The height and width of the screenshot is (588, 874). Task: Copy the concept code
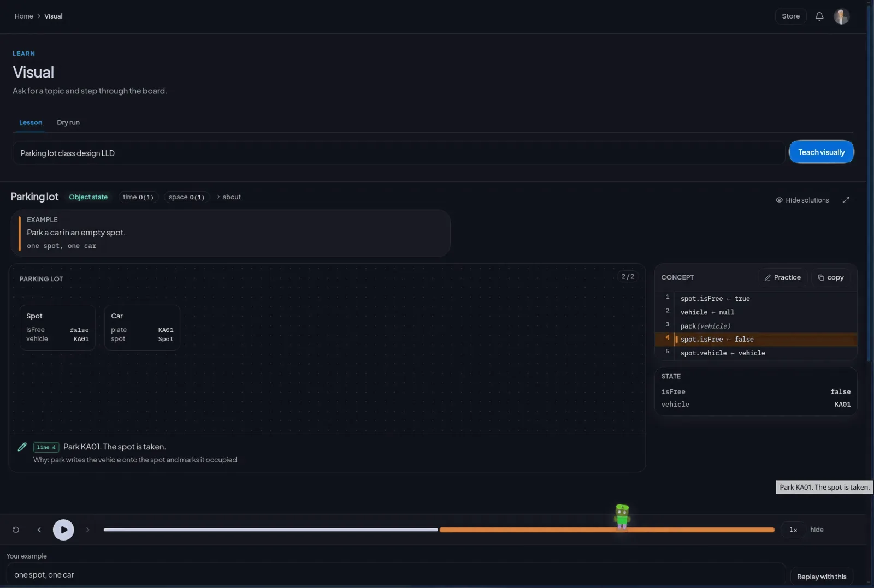tap(830, 277)
